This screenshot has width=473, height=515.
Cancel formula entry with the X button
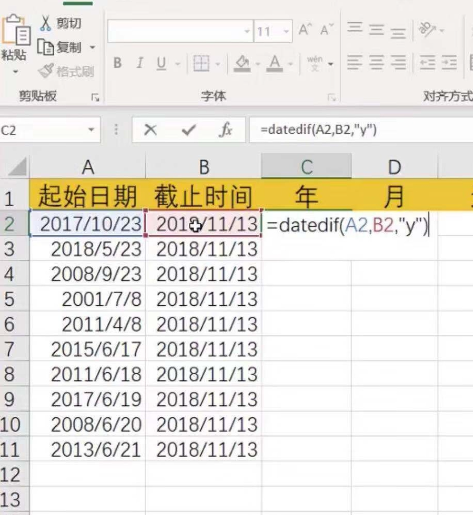point(151,130)
